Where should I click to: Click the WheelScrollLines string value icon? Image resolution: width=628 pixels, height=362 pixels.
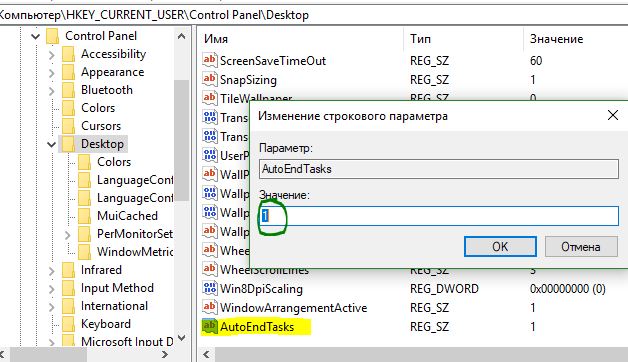pyautogui.click(x=209, y=269)
